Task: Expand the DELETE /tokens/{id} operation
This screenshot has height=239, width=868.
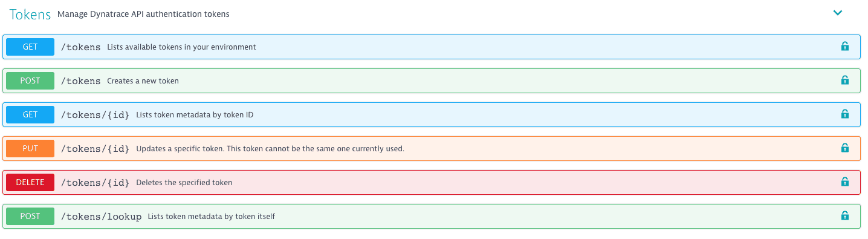Action: click(432, 182)
